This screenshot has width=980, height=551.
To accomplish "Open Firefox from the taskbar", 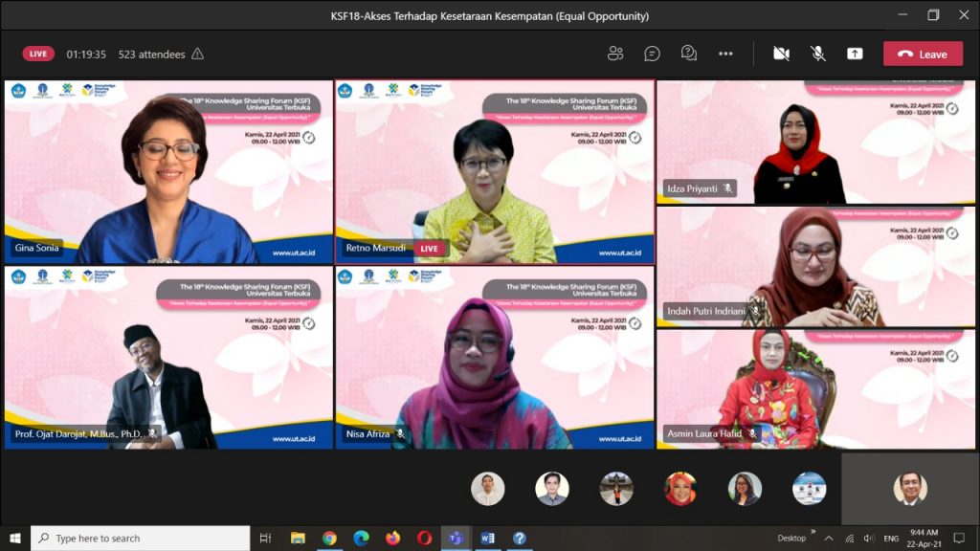I will click(392, 539).
